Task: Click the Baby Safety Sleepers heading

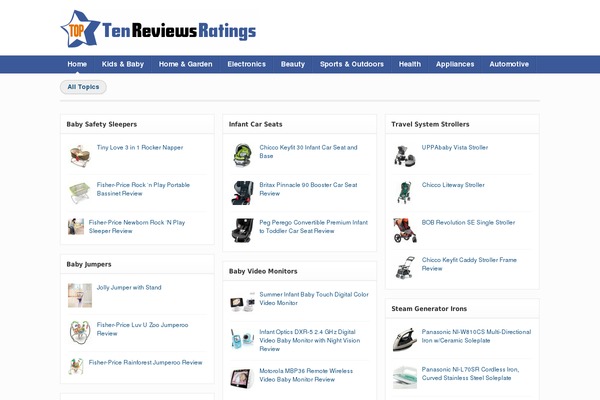Action: (x=101, y=124)
